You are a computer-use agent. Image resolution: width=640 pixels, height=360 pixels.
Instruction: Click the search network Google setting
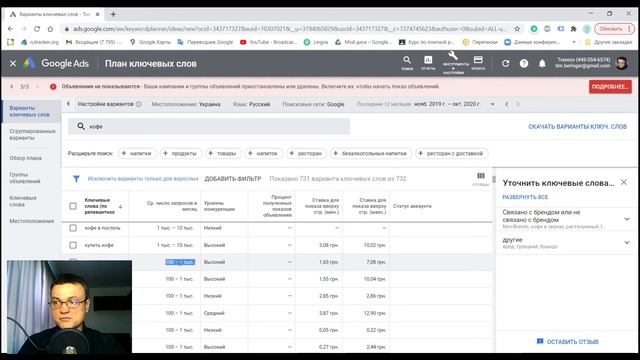[313, 104]
